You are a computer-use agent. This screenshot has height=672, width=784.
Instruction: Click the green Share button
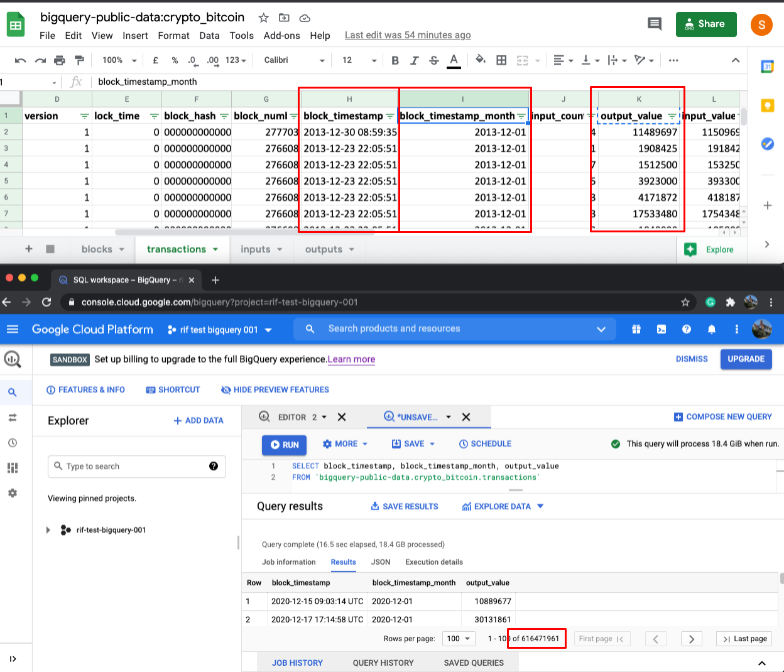706,24
